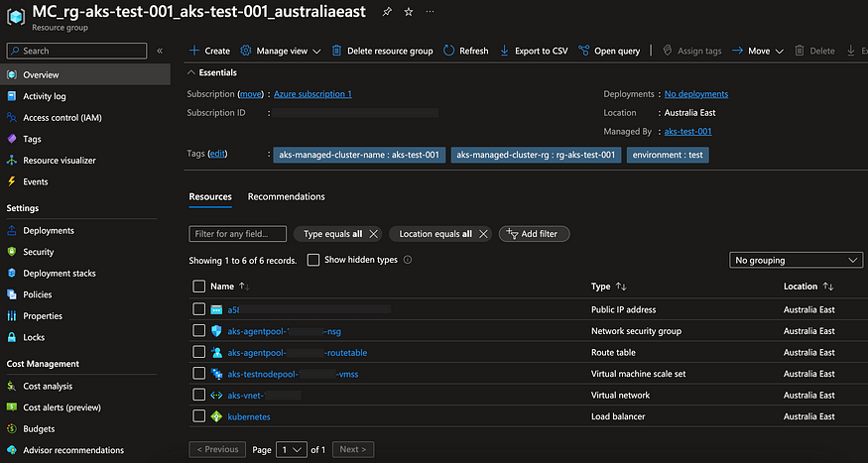Open the No grouping dropdown

point(796,260)
